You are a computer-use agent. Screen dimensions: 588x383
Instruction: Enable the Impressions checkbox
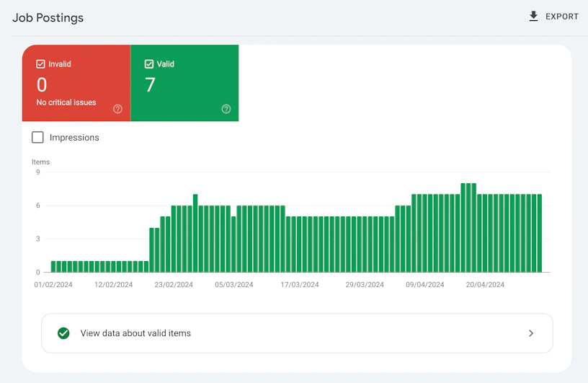pos(37,138)
